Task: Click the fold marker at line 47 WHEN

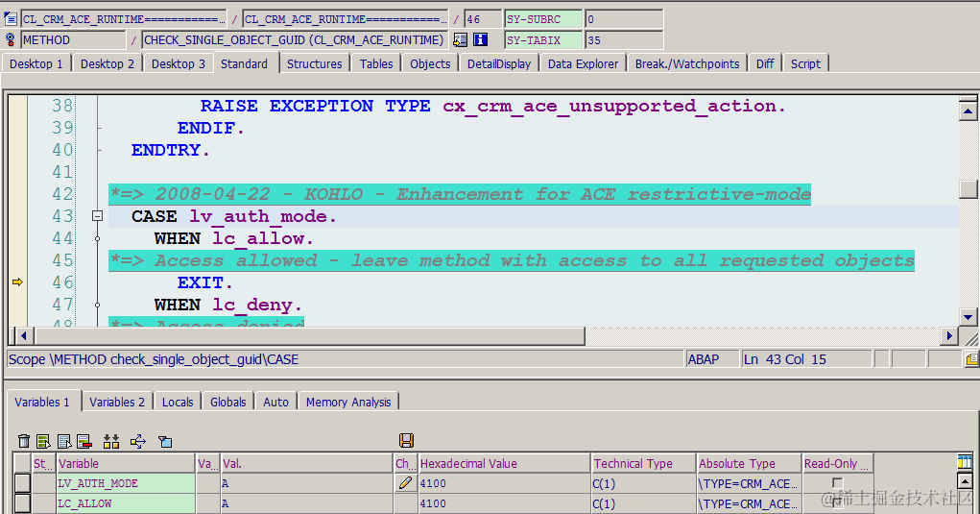Action: click(98, 305)
